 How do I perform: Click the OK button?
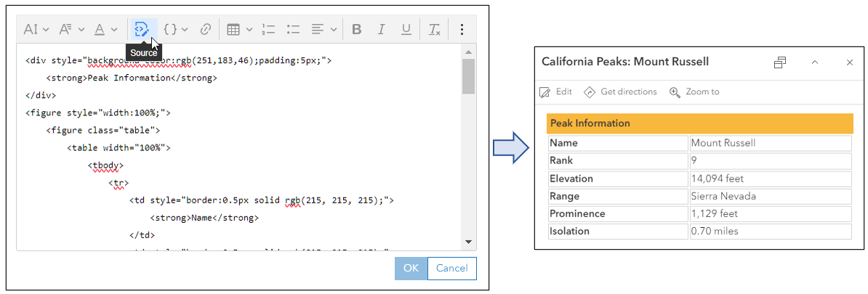tap(411, 269)
